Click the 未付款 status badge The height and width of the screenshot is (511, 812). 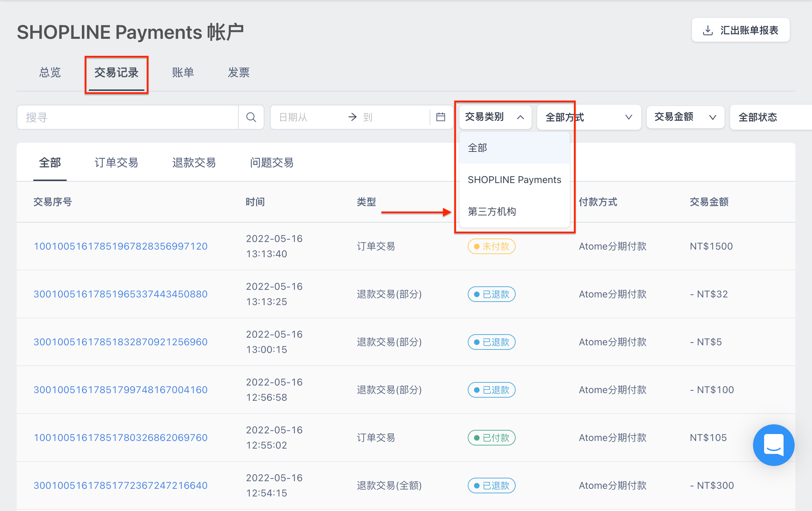491,246
